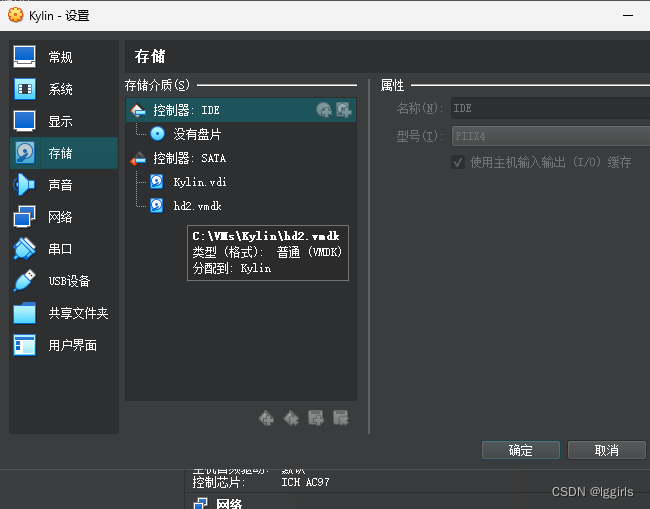Click the 用户界面 window layout icon
The image size is (650, 509).
click(x=24, y=345)
